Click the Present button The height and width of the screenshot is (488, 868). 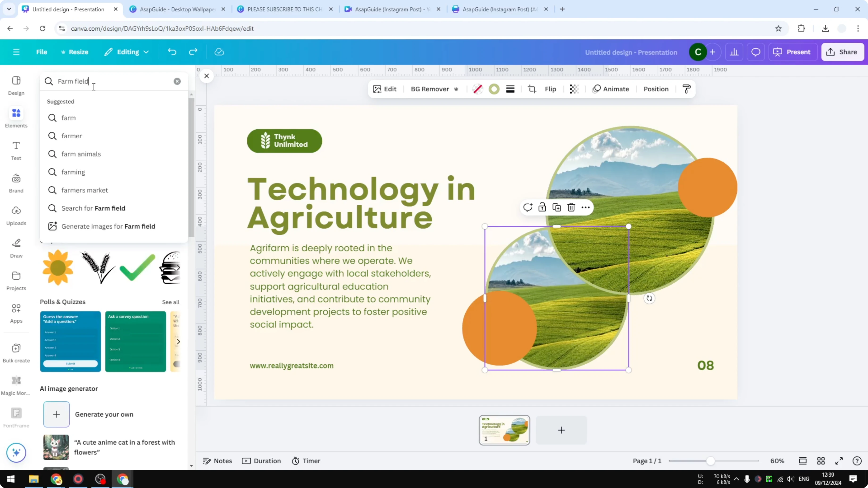pyautogui.click(x=793, y=52)
